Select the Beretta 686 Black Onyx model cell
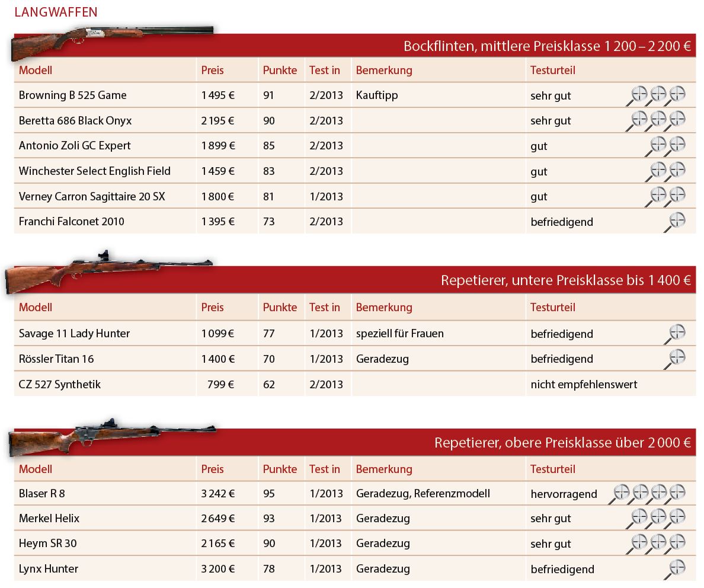704x588 pixels. pos(75,121)
